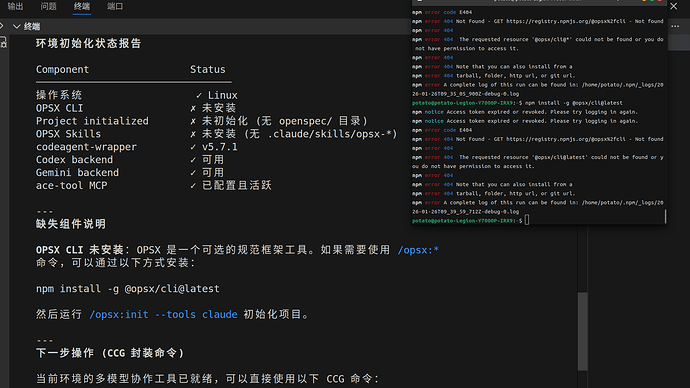Click the 'npm install -g @opsx/cli@latest' command text
The width and height of the screenshot is (690, 388).
(128, 289)
